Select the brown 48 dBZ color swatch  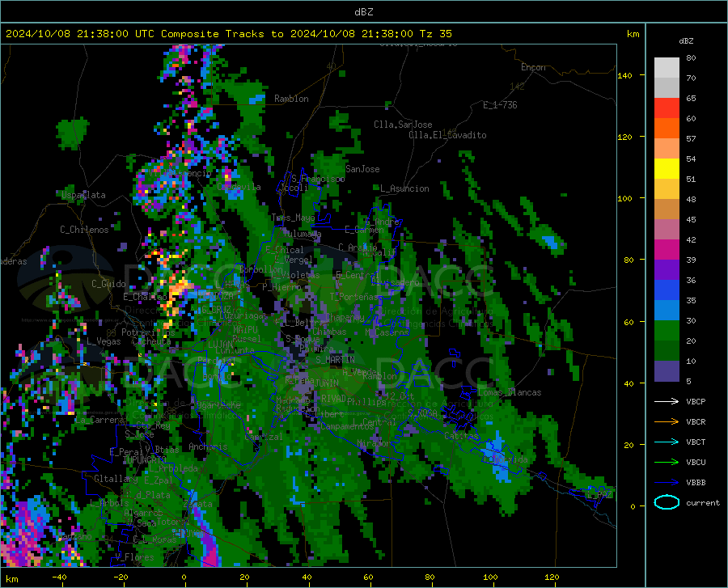pyautogui.click(x=667, y=209)
